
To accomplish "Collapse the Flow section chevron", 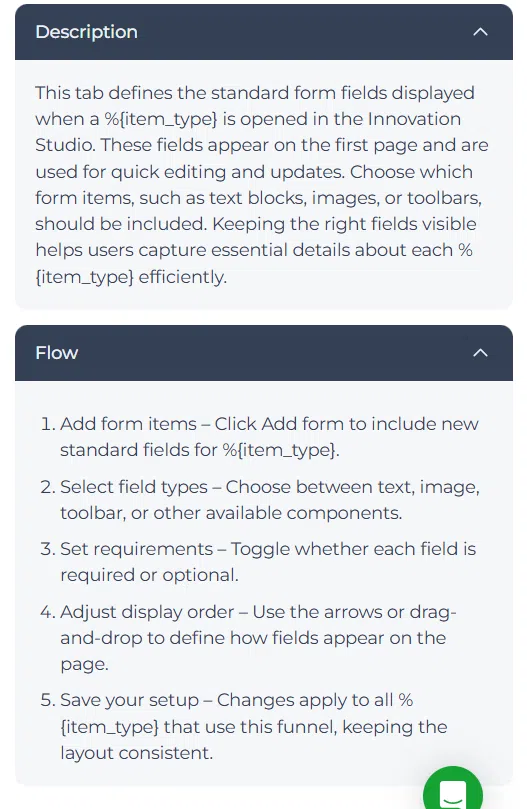I will [x=480, y=353].
